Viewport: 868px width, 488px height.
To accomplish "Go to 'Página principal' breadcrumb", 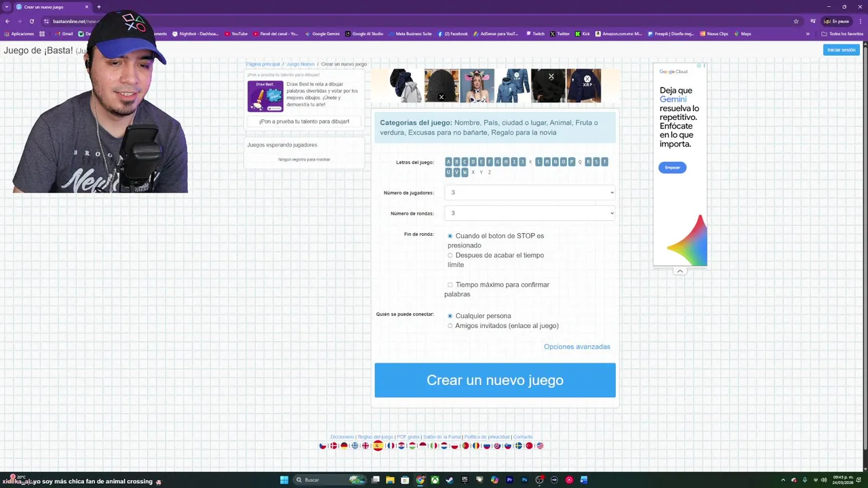I will 263,64.
